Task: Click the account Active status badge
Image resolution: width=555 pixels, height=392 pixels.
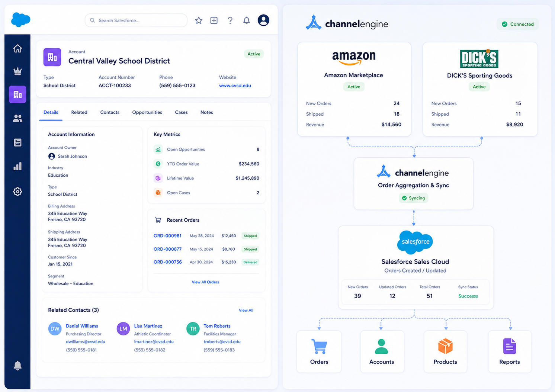Action: (254, 54)
